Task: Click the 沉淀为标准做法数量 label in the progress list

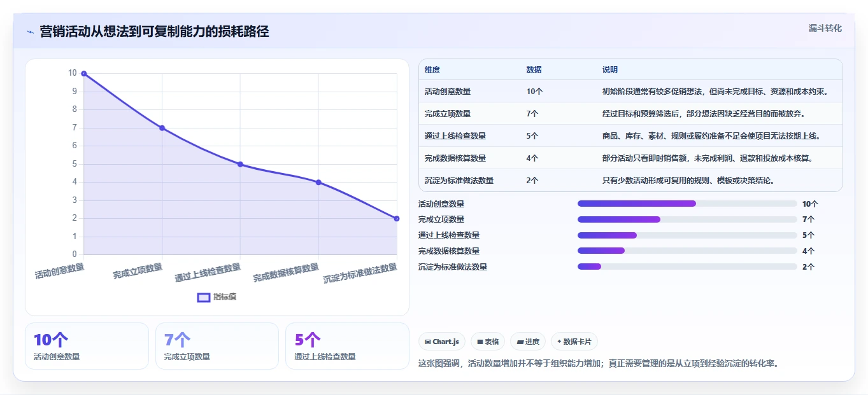Action: click(x=453, y=267)
